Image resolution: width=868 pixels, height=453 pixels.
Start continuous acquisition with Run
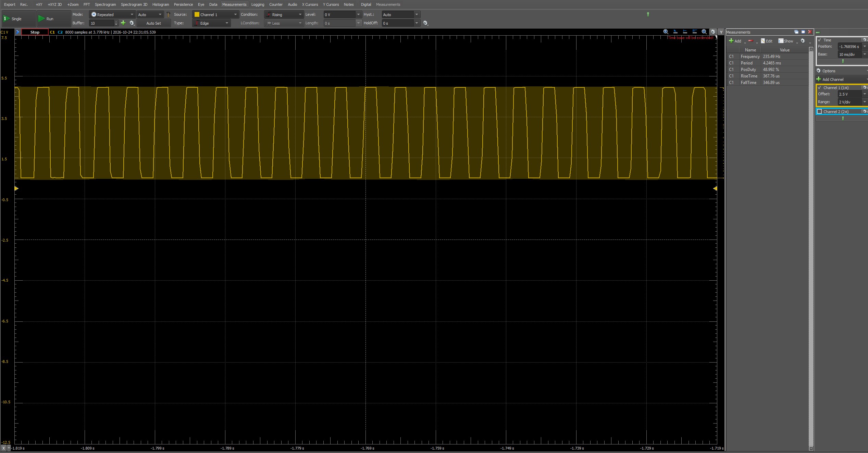[53, 19]
